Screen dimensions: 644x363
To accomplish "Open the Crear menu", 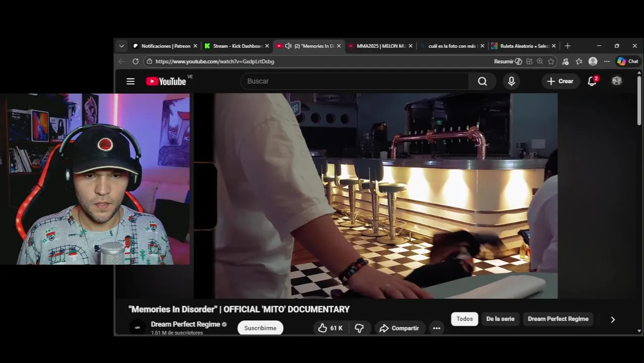I will pos(560,81).
